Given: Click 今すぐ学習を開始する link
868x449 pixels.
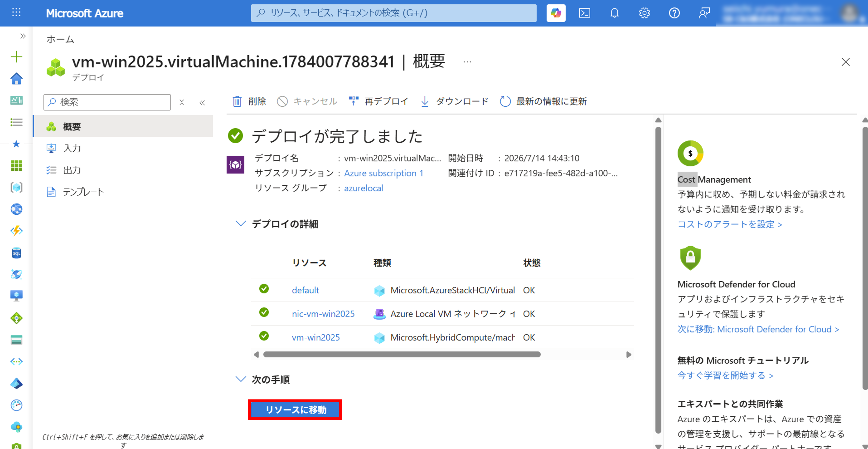Looking at the screenshot, I should (725, 376).
